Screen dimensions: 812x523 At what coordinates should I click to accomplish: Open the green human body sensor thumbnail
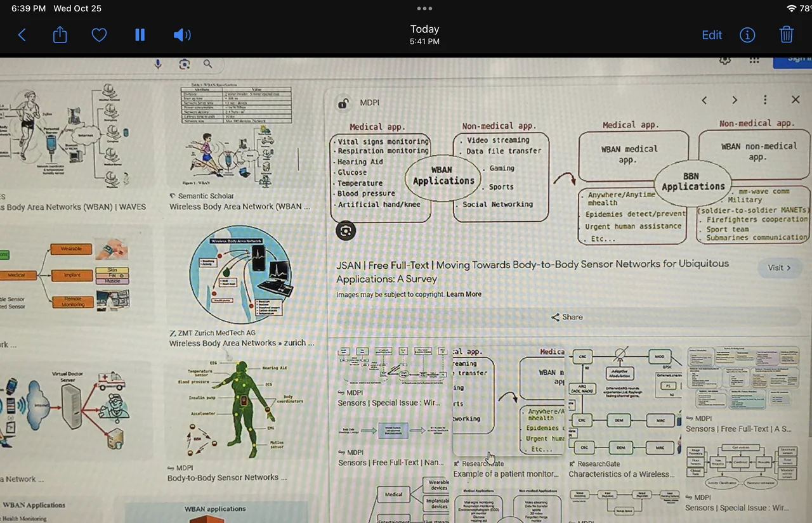(x=241, y=410)
